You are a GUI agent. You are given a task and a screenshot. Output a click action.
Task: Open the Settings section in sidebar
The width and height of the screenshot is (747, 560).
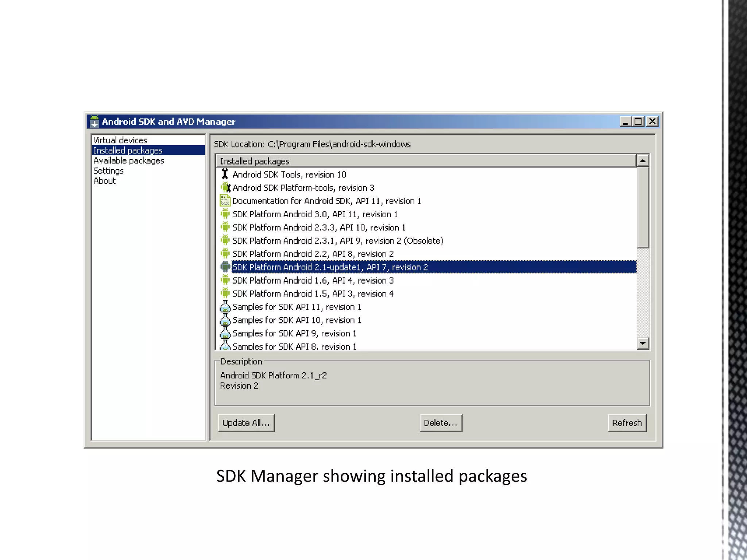[x=108, y=171]
